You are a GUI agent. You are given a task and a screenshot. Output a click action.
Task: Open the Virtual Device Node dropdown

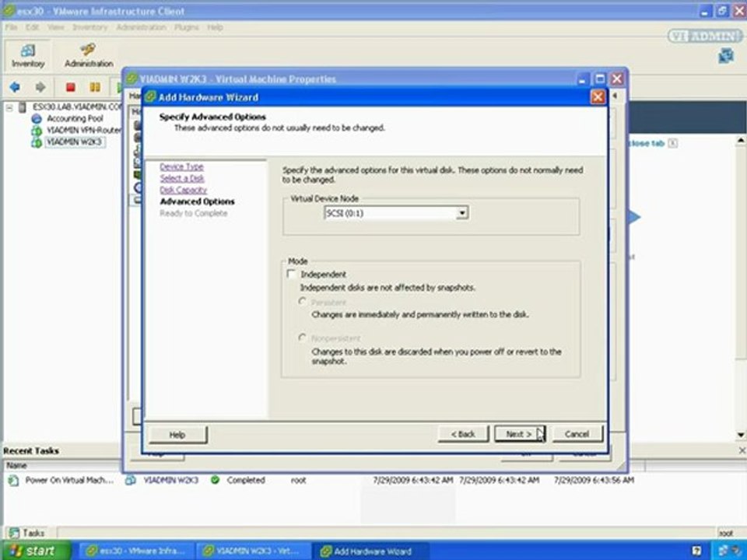[x=462, y=213]
